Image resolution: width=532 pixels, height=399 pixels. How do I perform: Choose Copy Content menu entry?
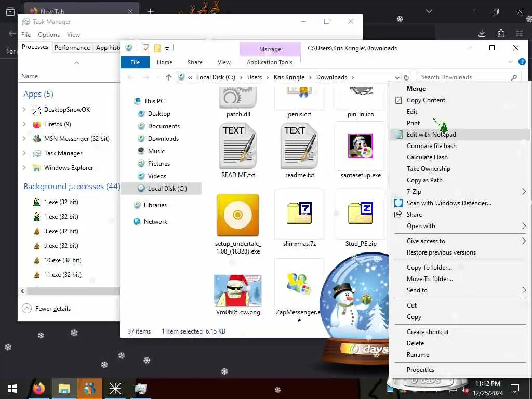460,100
